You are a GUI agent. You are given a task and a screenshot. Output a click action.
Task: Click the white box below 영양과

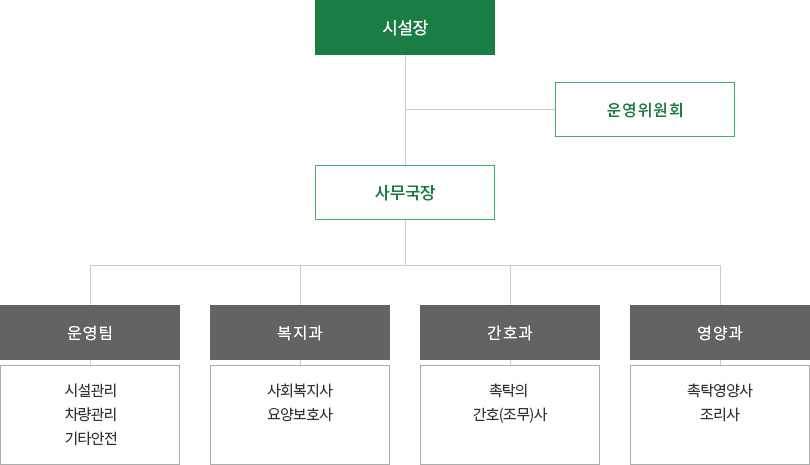pyautogui.click(x=720, y=415)
